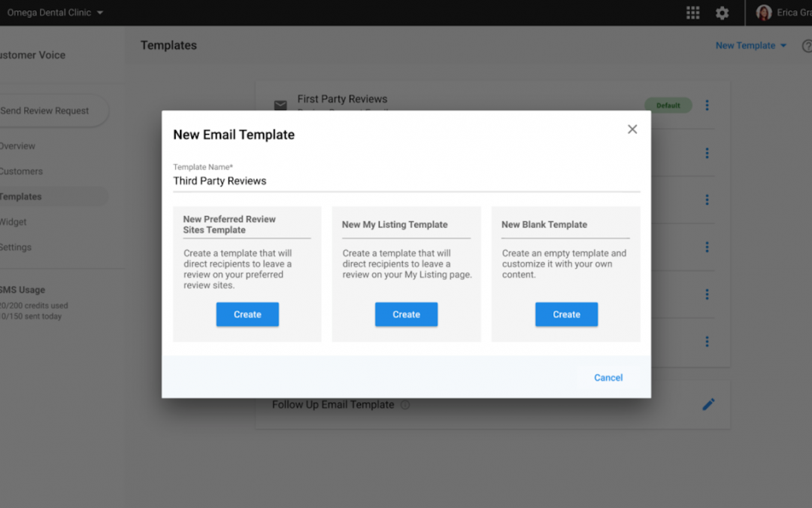Screen dimensions: 812x508
Task: Click the envelope icon beside First Party Reviews
Action: coord(280,105)
